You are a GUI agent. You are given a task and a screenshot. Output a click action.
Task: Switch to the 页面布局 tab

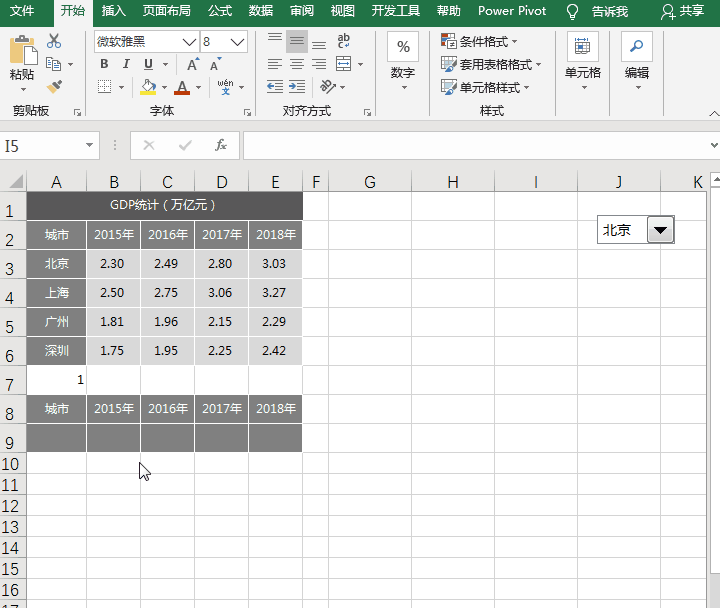click(x=167, y=11)
